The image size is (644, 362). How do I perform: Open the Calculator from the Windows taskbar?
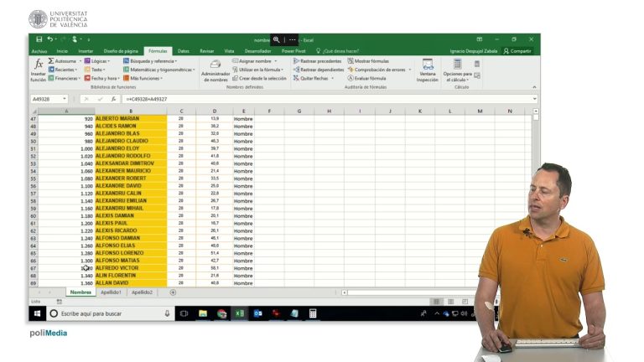coord(313,313)
